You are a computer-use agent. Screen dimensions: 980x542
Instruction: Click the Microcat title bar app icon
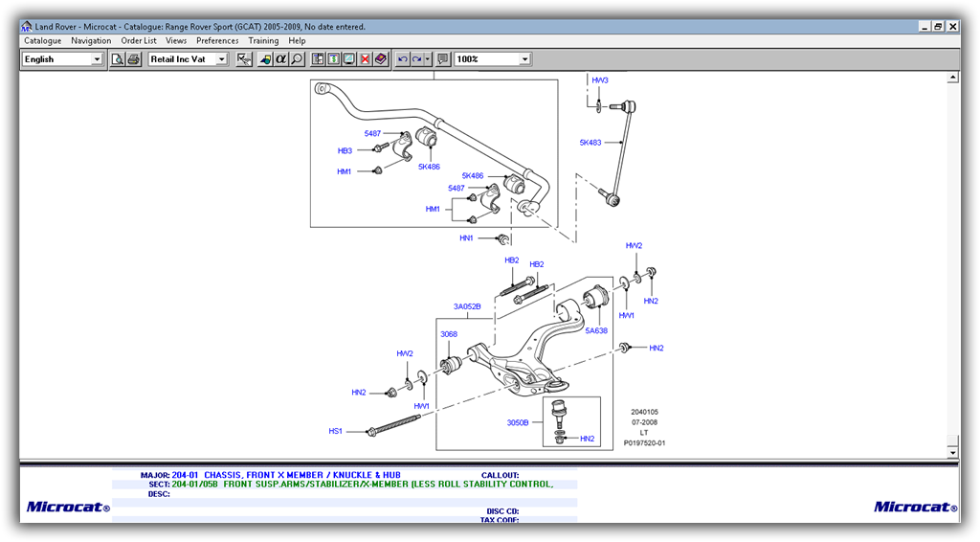[26, 26]
